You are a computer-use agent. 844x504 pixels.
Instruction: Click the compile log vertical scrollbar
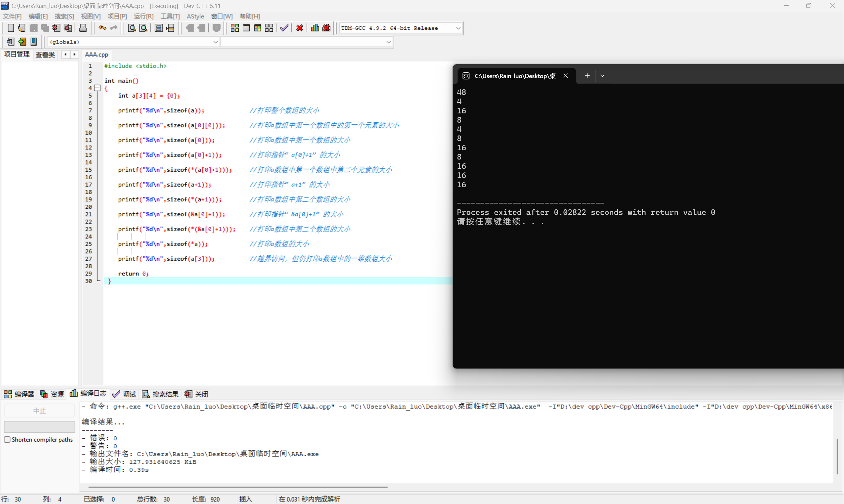837,457
